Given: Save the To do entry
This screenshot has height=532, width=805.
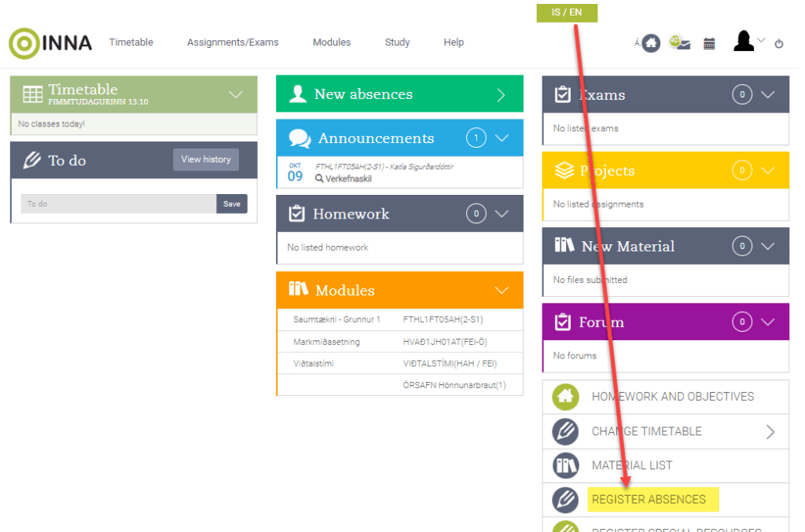Looking at the screenshot, I should [x=232, y=204].
